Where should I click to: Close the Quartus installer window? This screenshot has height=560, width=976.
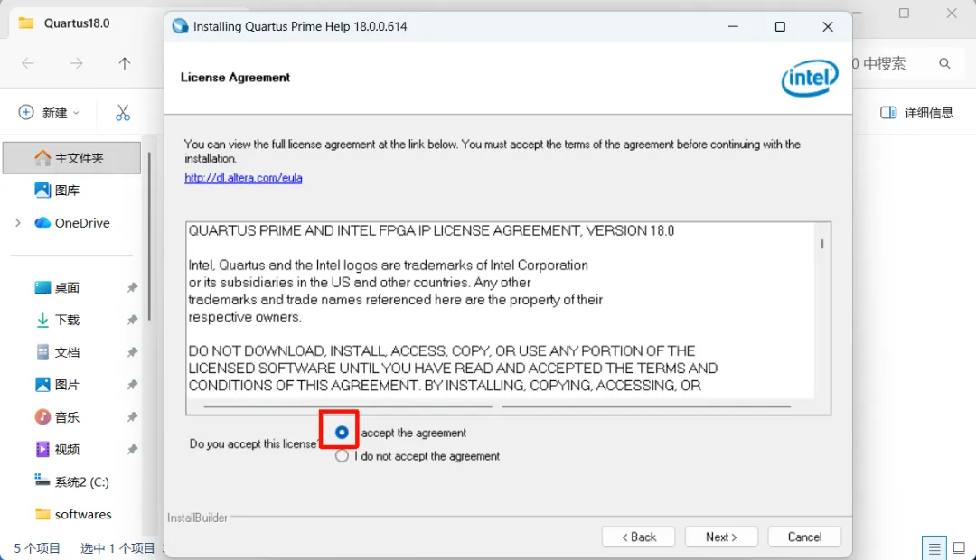tap(827, 26)
